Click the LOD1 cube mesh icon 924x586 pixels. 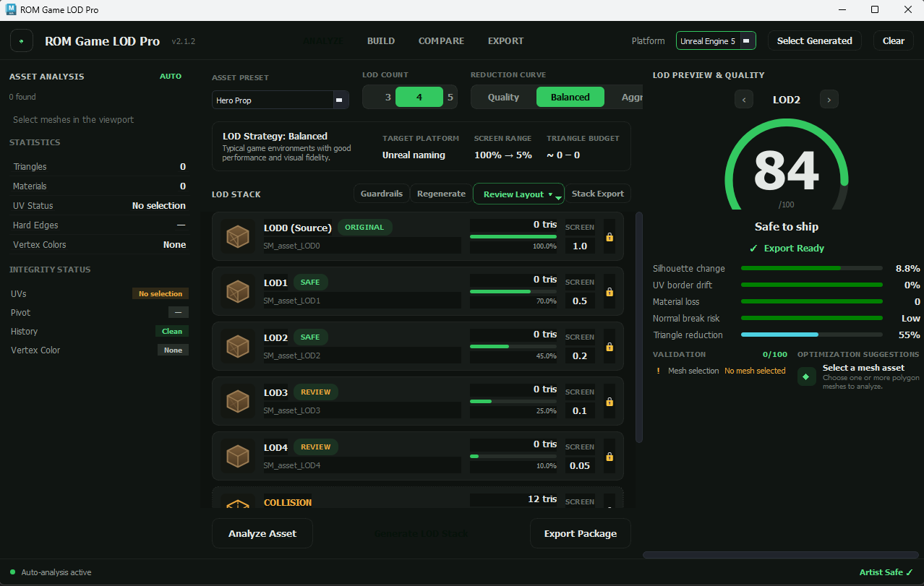pos(238,291)
